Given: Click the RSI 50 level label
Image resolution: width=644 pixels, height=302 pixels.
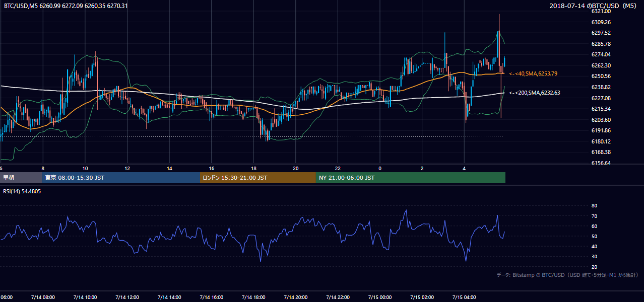Looking at the screenshot, I should 594,236.
